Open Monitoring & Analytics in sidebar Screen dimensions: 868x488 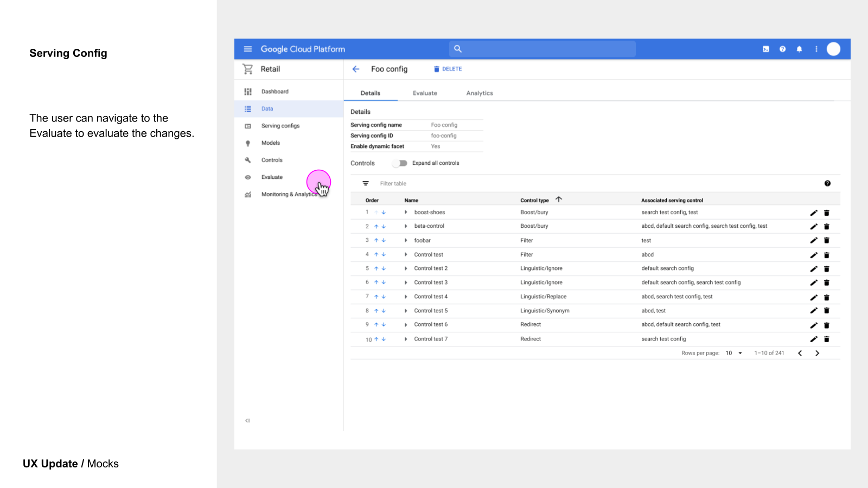(289, 194)
